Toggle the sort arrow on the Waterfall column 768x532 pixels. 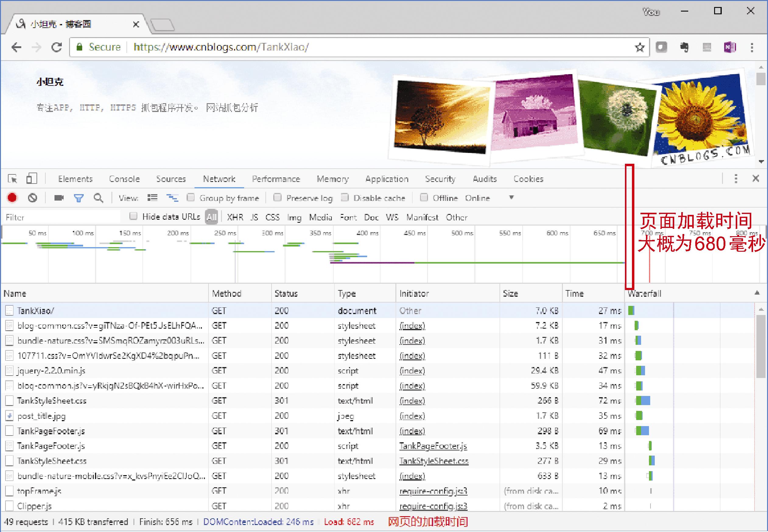[x=757, y=294]
